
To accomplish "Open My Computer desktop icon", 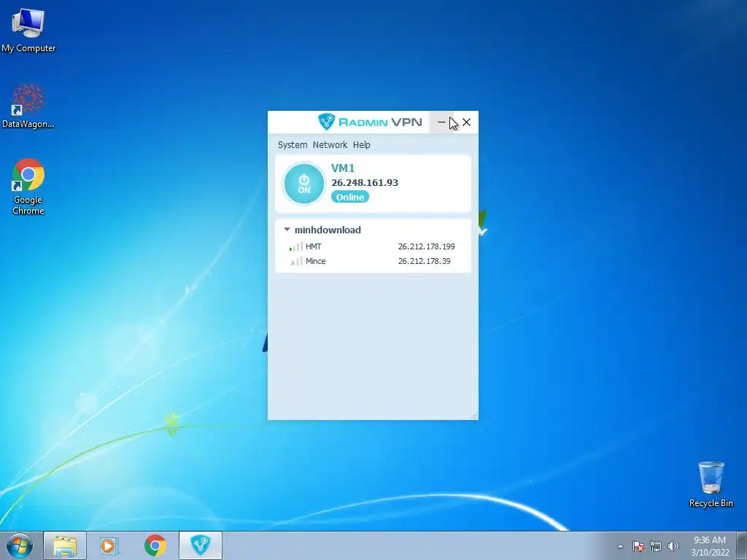I will click(28, 31).
